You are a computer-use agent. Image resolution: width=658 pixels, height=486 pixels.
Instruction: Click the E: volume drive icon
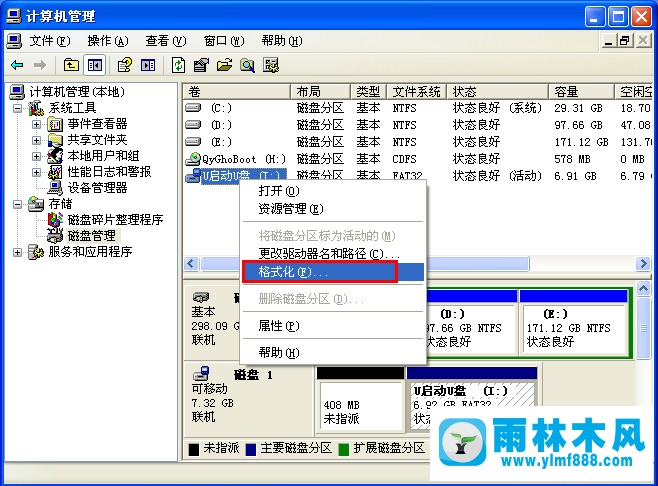click(193, 142)
